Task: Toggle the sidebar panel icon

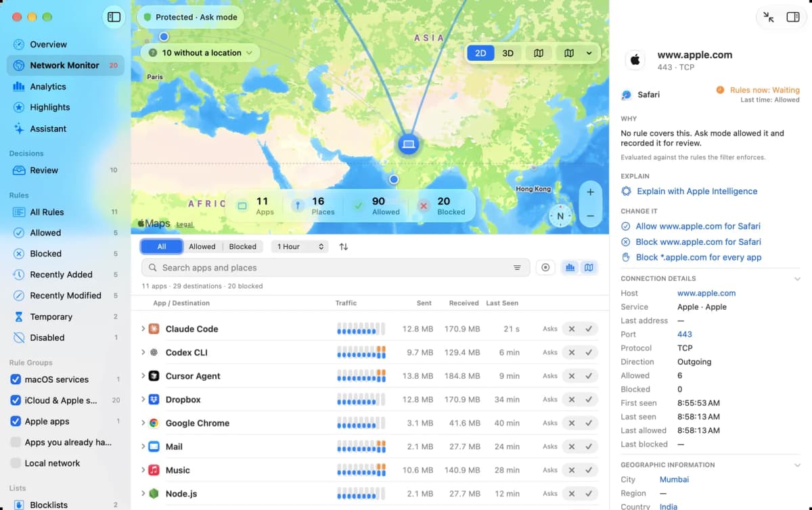Action: click(x=114, y=17)
